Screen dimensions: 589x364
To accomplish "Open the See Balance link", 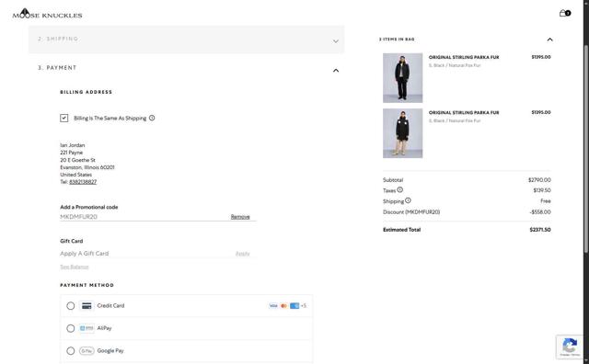I will point(75,267).
